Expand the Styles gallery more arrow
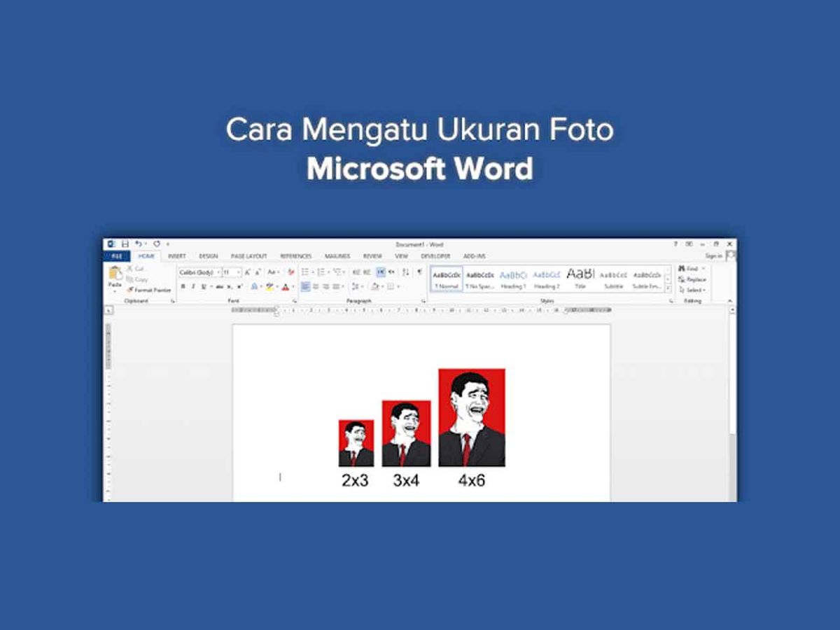This screenshot has height=630, width=840. point(668,288)
